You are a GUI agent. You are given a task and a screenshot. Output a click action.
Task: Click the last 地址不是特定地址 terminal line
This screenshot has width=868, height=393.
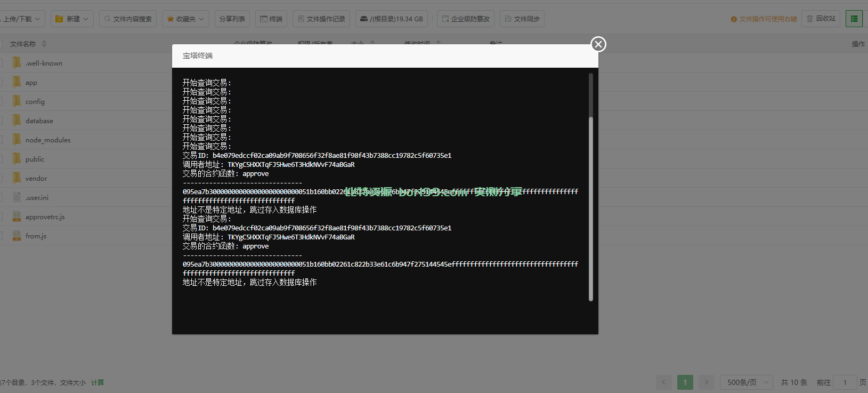(249, 283)
